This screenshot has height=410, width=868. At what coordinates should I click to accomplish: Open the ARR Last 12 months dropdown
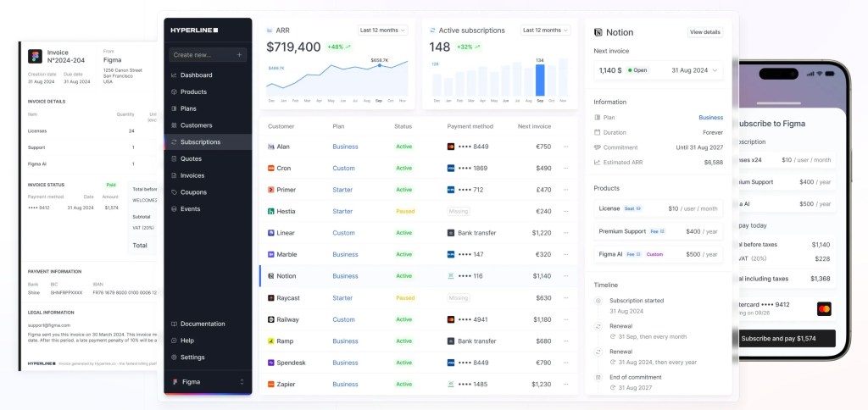382,30
